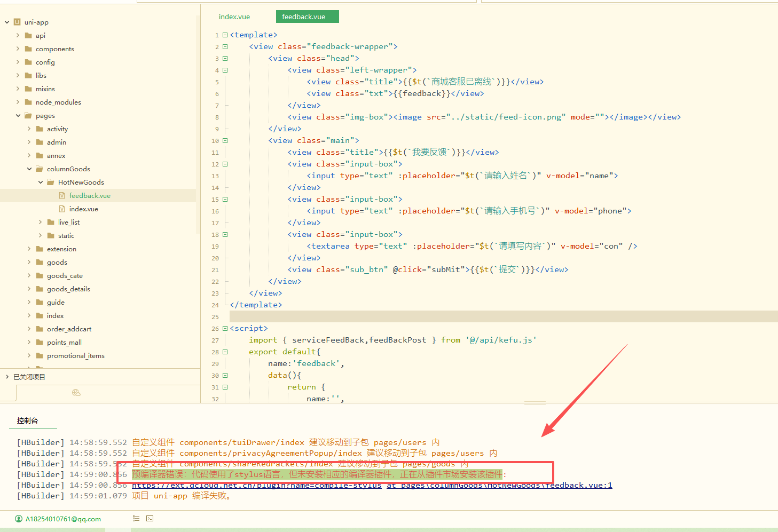Click the user account avatar icon
The height and width of the screenshot is (532, 778).
click(x=19, y=519)
